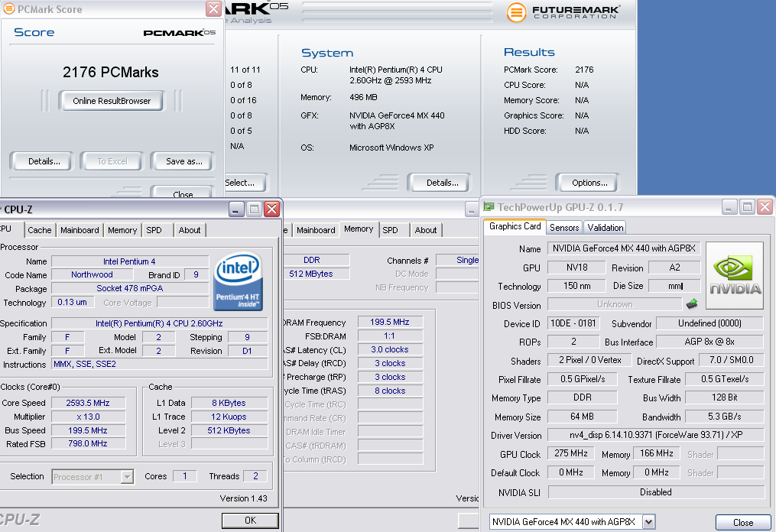This screenshot has width=776, height=532.
Task: Minimize the GPU-Z window
Action: (x=729, y=207)
